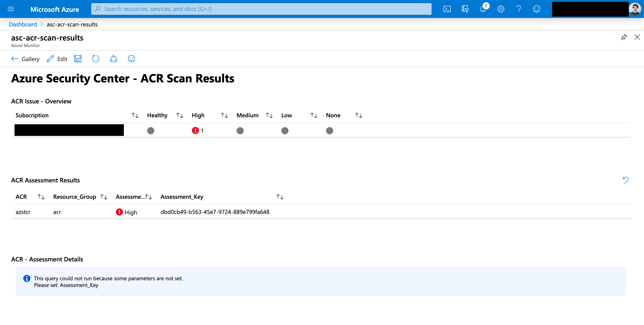644x325 pixels.
Task: Click the search resources input field
Action: pyautogui.click(x=261, y=9)
